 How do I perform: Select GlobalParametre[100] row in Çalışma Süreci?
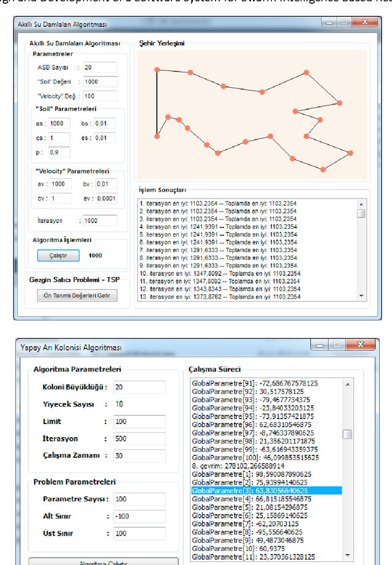(x=255, y=458)
